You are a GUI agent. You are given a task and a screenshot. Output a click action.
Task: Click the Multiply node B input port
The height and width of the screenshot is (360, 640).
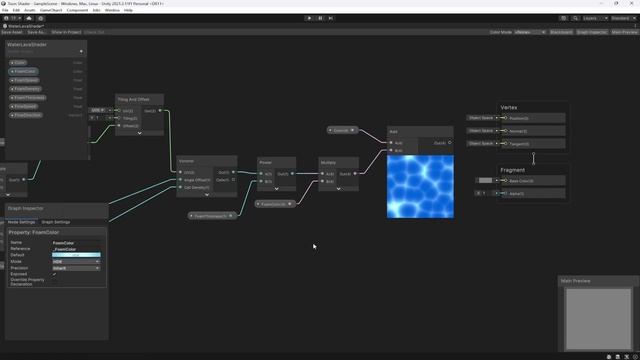click(x=322, y=181)
